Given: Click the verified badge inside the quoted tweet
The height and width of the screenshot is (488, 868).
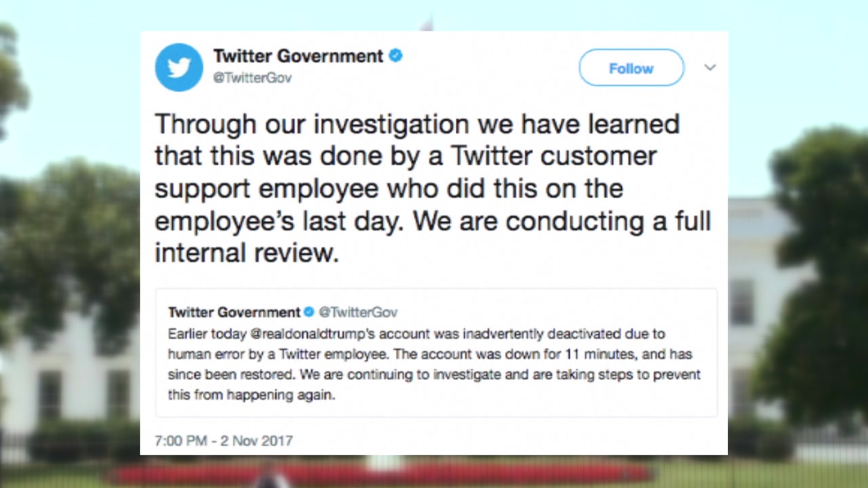Looking at the screenshot, I should coord(309,312).
